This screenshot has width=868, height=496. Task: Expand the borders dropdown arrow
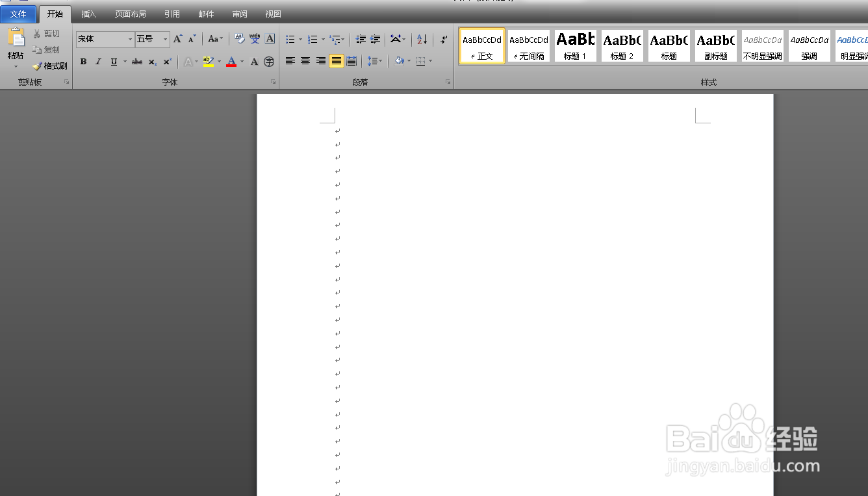click(x=431, y=61)
